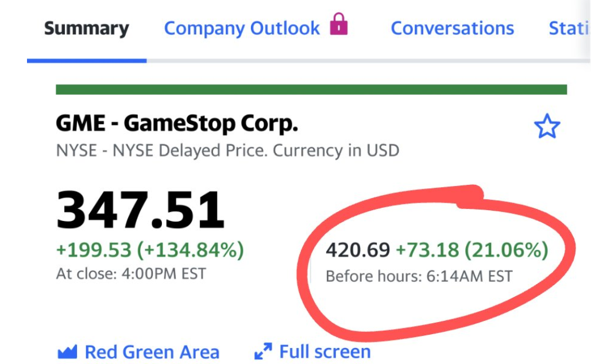The height and width of the screenshot is (364, 591).
Task: Click the 420.69 pre-market price
Action: pyautogui.click(x=358, y=250)
